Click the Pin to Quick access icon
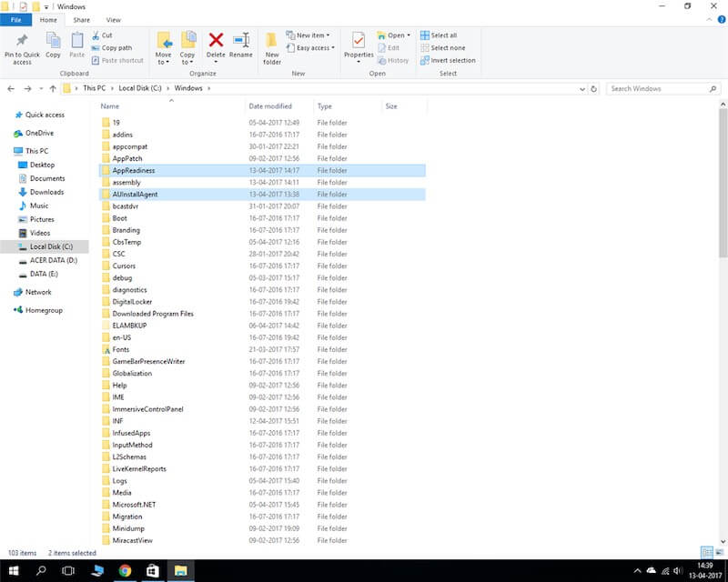 point(22,43)
